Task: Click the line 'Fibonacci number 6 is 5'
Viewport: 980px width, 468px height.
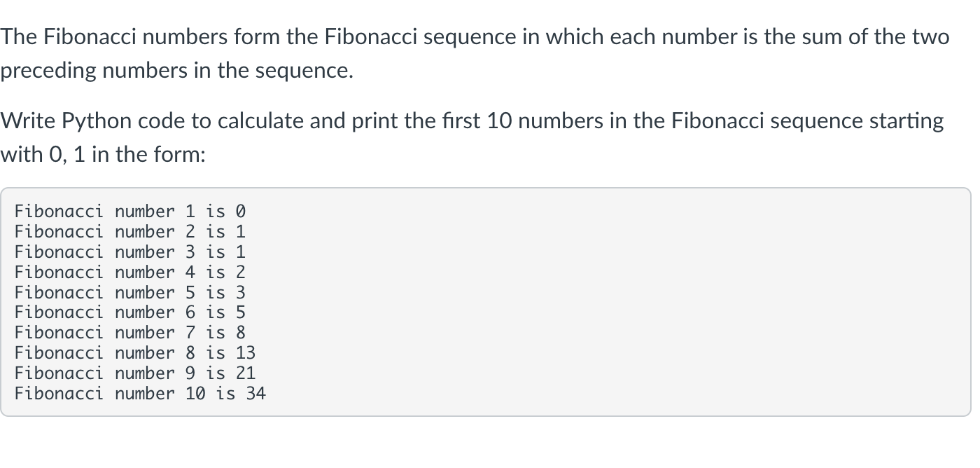Action: click(x=130, y=312)
